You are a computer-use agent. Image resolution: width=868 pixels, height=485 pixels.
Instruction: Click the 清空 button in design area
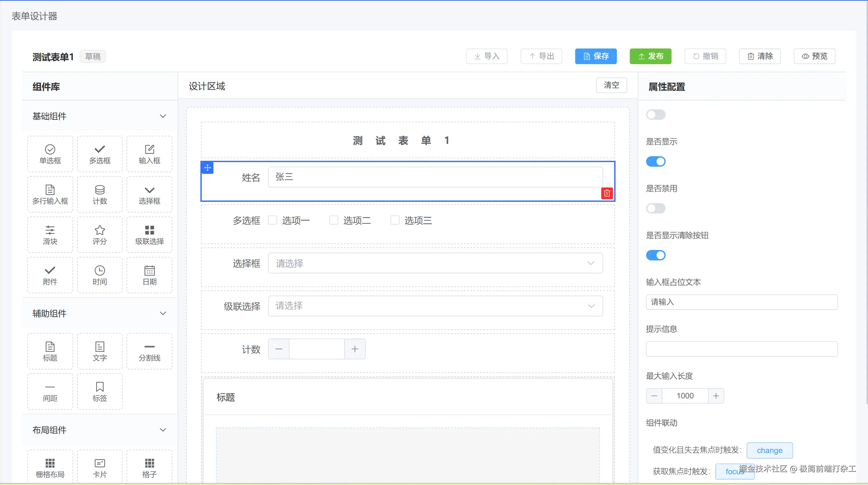point(611,85)
